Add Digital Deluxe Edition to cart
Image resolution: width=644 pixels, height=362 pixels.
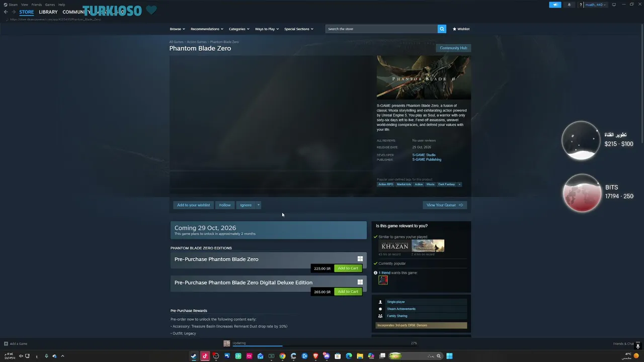(348, 292)
